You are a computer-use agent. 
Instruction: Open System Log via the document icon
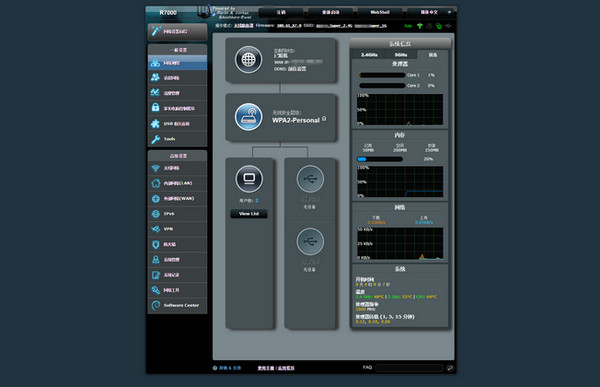[155, 275]
